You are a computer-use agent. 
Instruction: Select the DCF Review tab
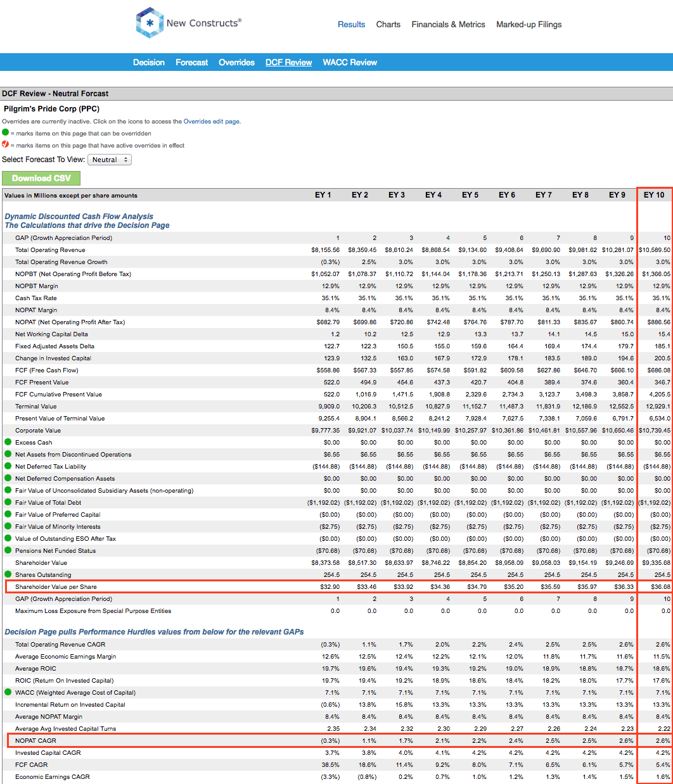[289, 62]
